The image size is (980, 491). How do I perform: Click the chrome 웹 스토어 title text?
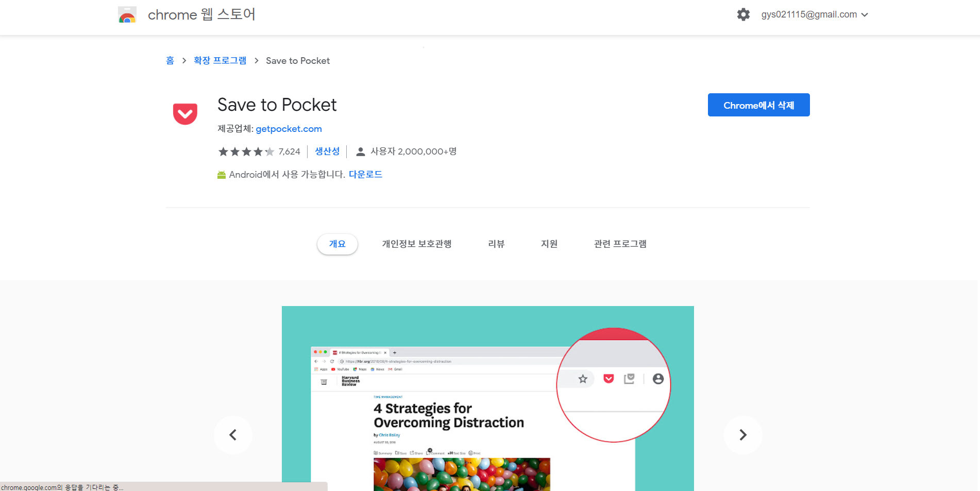point(201,14)
